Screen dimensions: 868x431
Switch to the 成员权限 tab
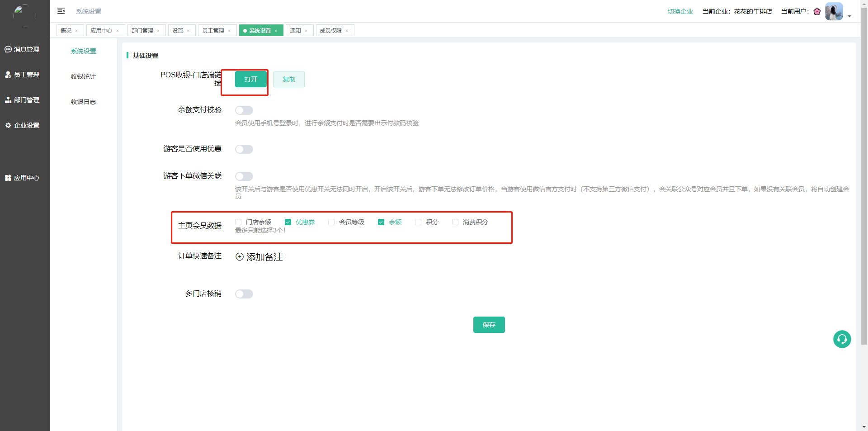pyautogui.click(x=330, y=30)
